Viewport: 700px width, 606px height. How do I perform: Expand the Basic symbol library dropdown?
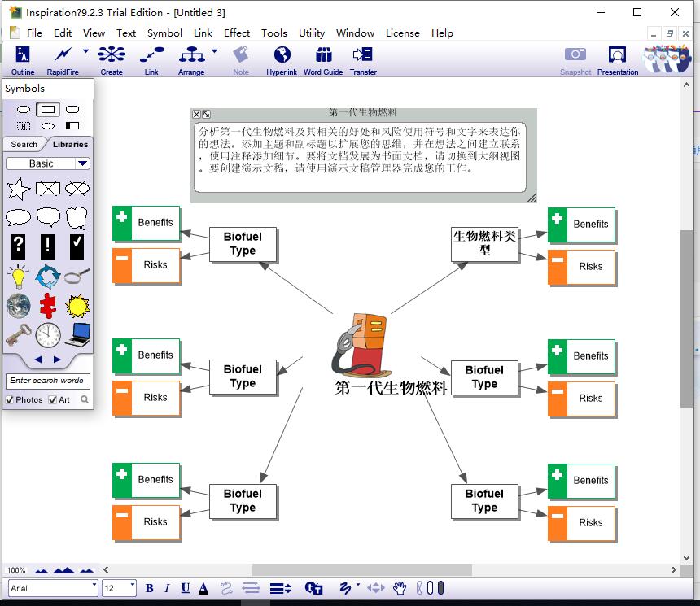(x=82, y=163)
